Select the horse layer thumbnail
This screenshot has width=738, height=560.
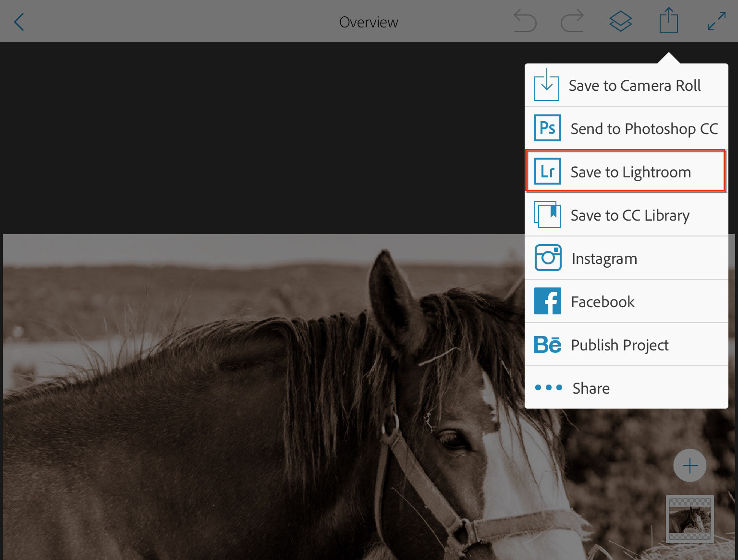(x=690, y=519)
